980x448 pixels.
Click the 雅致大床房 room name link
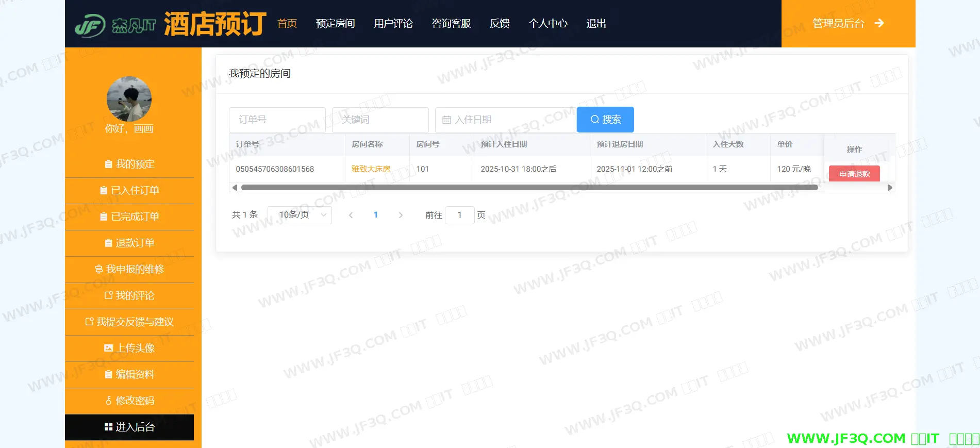(x=371, y=169)
